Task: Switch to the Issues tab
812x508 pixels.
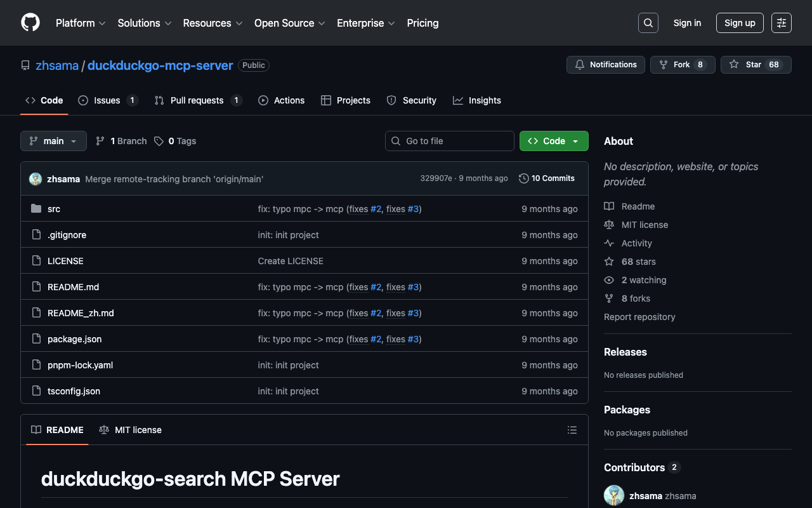Action: (107, 100)
